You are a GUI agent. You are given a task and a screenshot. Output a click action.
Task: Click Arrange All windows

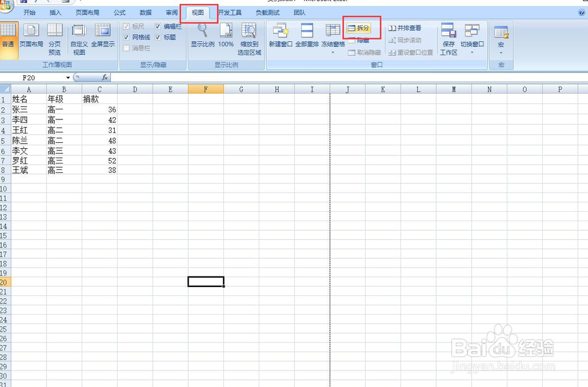(307, 35)
